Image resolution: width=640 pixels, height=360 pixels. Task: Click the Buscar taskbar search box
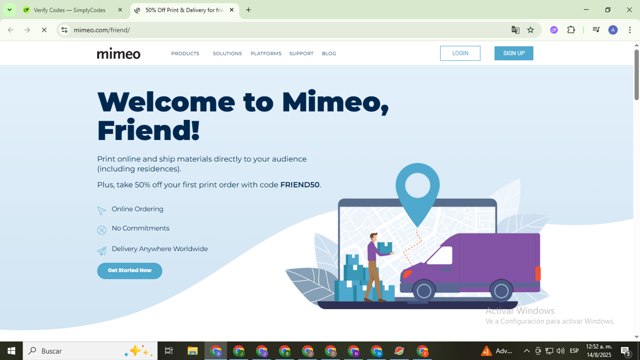[90, 351]
